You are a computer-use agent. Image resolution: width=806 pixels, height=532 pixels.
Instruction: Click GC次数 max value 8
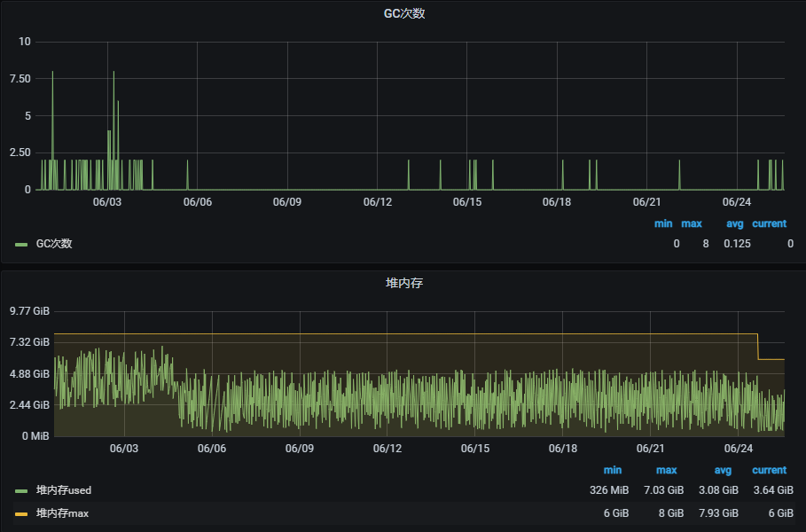point(706,244)
